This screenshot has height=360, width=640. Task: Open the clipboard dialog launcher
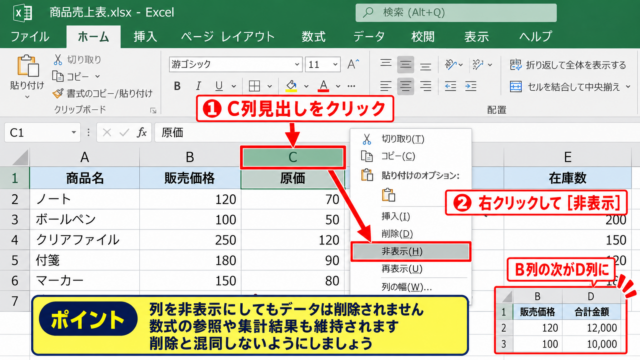pos(153,110)
